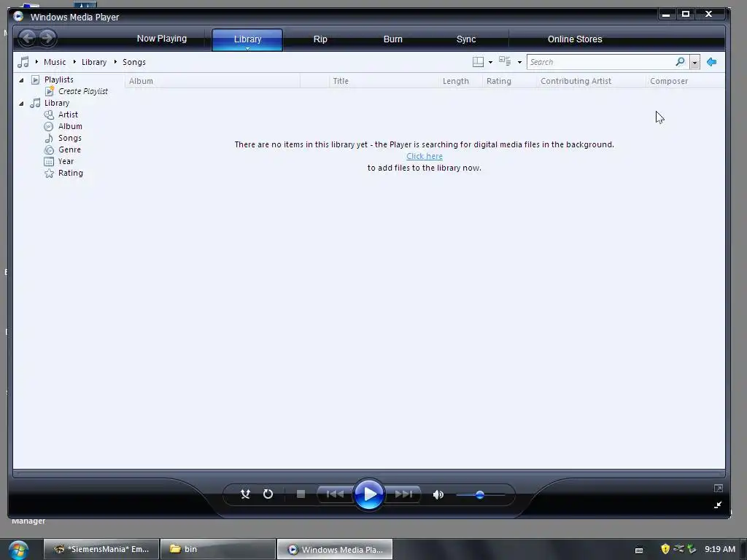The height and width of the screenshot is (560, 747).
Task: Switch to bin folder taskbar window
Action: click(x=217, y=549)
